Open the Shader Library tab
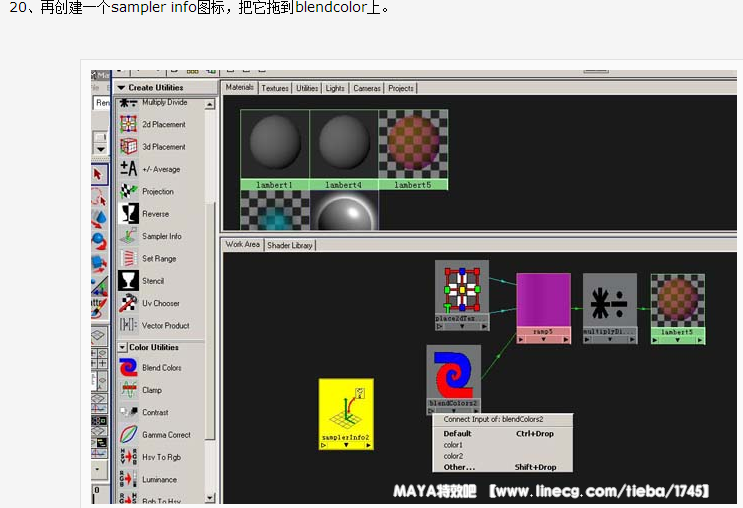The image size is (743, 508). (x=289, y=245)
